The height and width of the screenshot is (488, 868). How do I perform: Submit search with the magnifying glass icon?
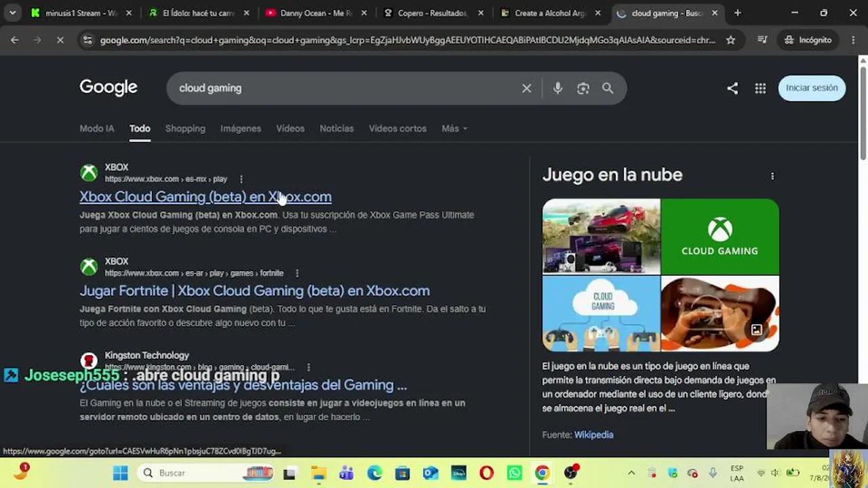[608, 88]
